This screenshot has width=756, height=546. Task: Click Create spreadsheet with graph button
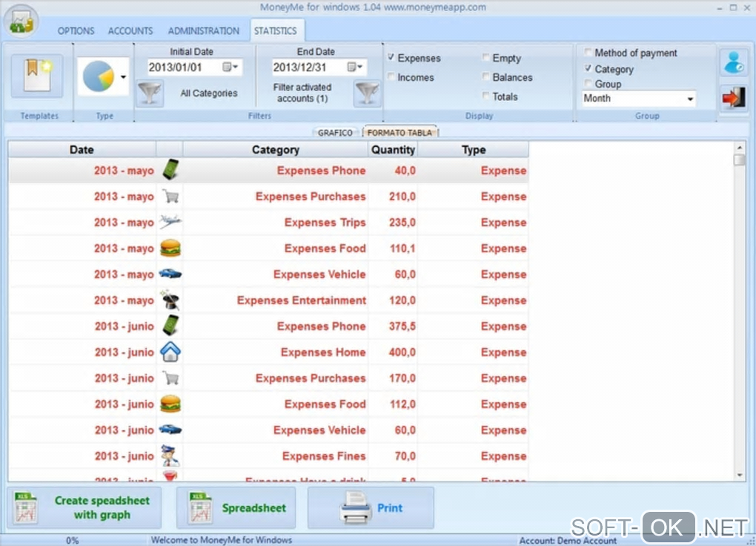84,508
